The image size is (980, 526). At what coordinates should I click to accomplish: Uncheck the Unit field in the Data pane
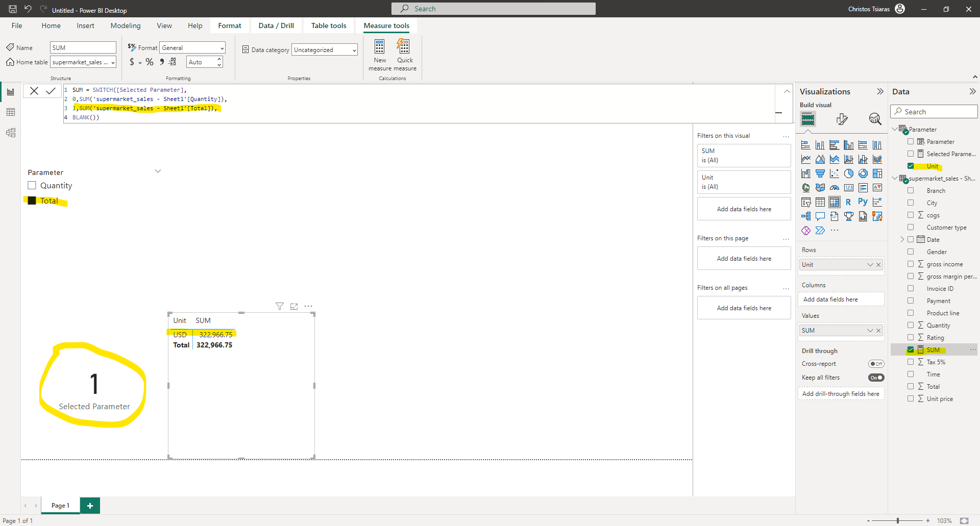tap(912, 166)
